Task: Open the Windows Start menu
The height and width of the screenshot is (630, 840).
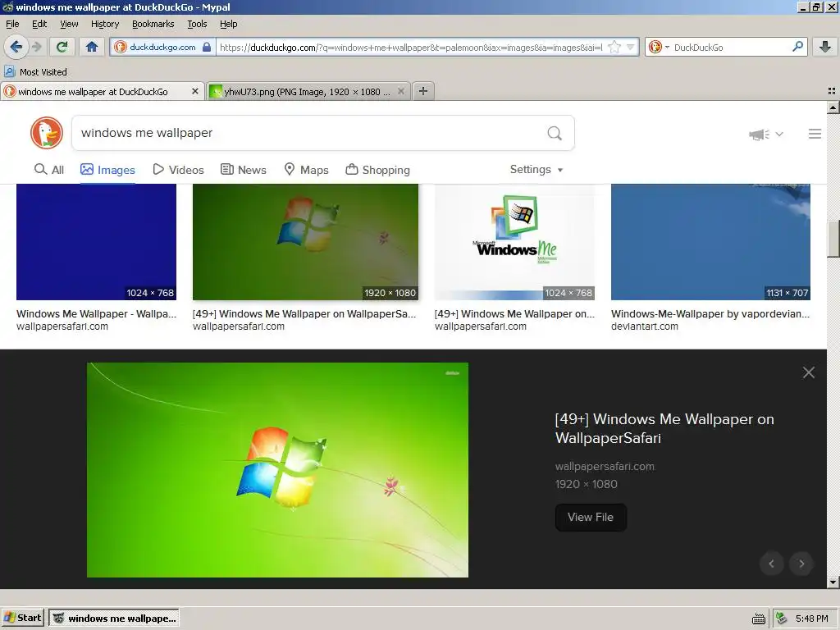Action: (x=23, y=618)
